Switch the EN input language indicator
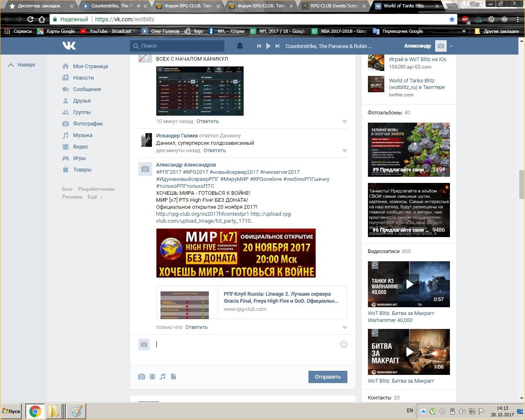This screenshot has width=525, height=420. coord(410,411)
